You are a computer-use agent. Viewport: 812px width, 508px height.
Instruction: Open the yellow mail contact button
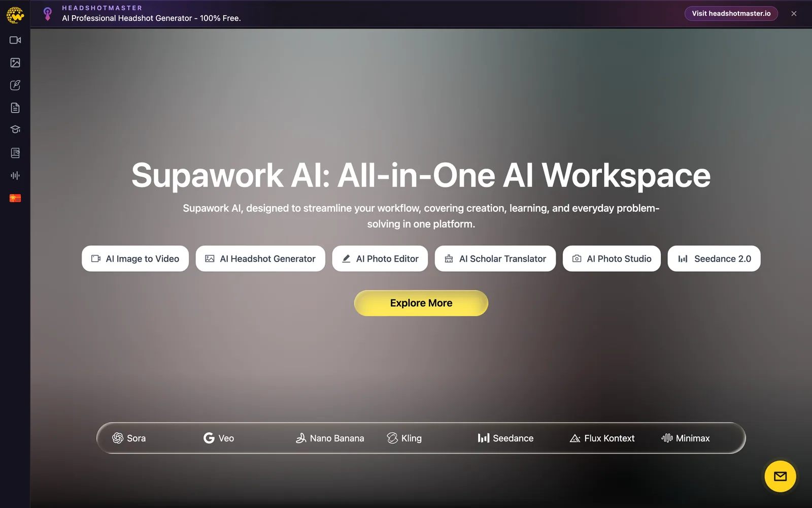coord(780,477)
